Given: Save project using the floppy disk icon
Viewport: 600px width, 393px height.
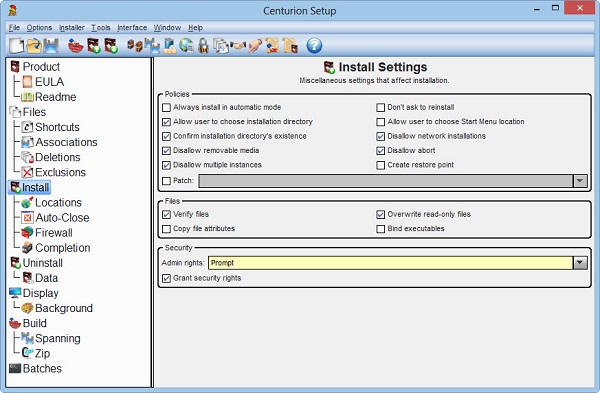Looking at the screenshot, I should click(x=51, y=46).
